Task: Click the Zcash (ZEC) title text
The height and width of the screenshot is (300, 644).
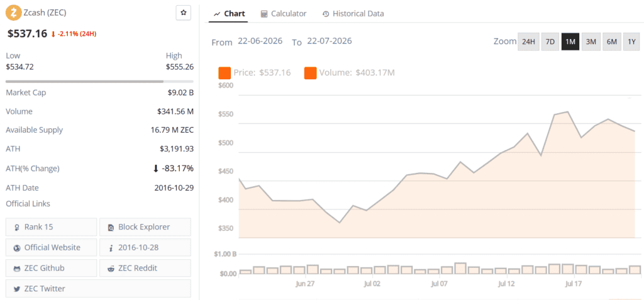Action: click(x=45, y=13)
